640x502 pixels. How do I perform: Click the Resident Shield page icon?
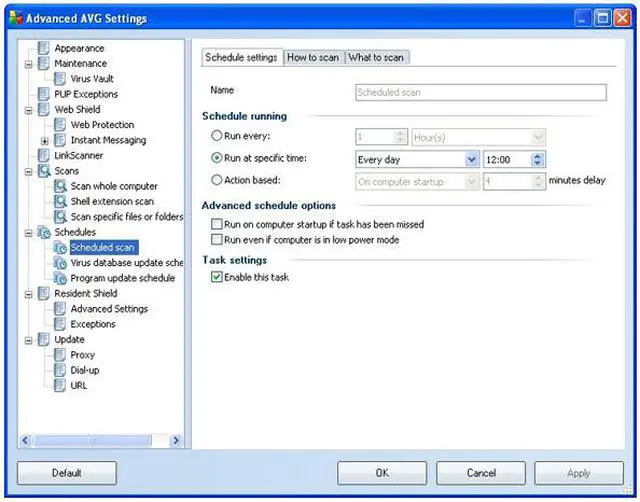pos(44,293)
